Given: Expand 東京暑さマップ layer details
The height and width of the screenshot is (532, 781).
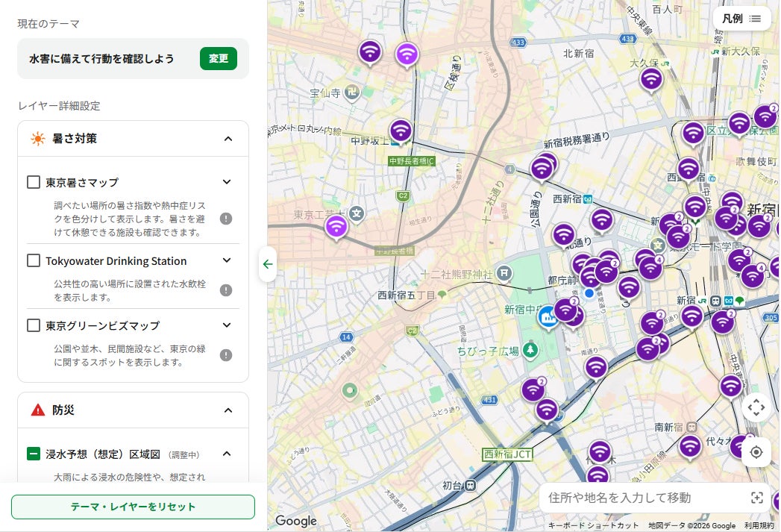Looking at the screenshot, I should [x=227, y=182].
